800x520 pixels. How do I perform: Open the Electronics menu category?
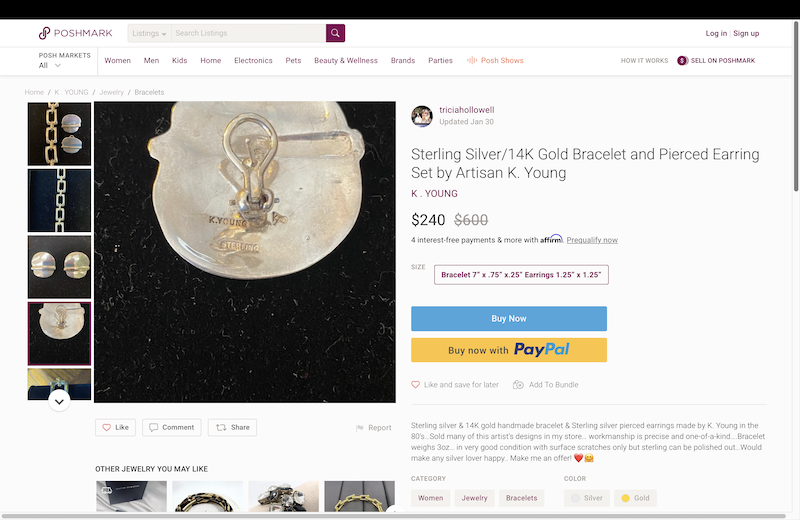pyautogui.click(x=253, y=61)
